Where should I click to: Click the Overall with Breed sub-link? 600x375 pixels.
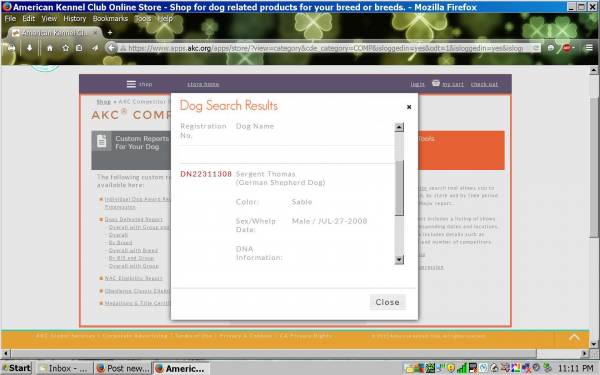(133, 250)
